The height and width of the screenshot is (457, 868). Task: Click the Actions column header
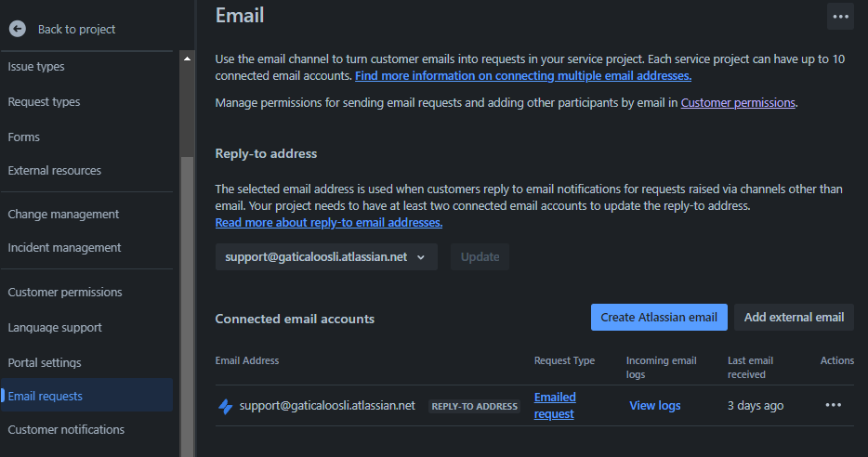point(837,360)
